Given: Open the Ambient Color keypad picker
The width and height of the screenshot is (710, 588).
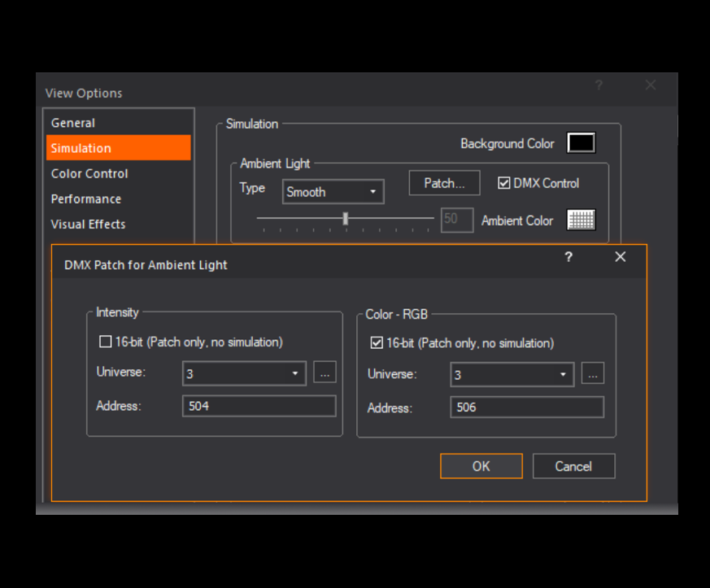Looking at the screenshot, I should click(581, 220).
